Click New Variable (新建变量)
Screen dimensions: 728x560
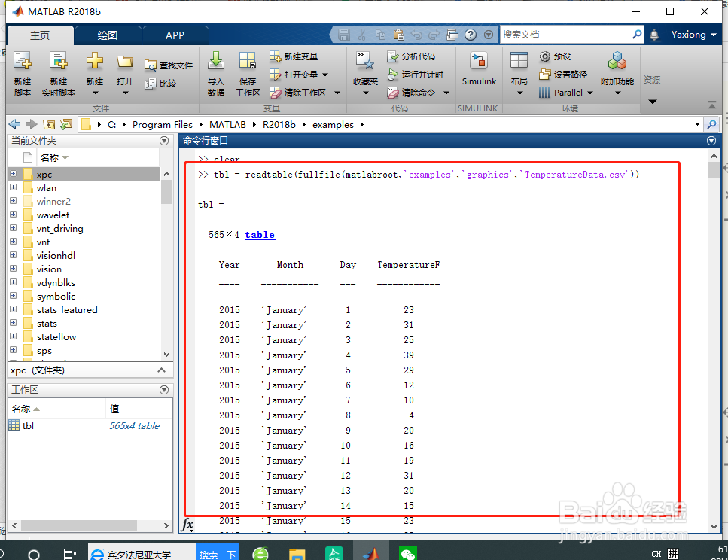[294, 56]
